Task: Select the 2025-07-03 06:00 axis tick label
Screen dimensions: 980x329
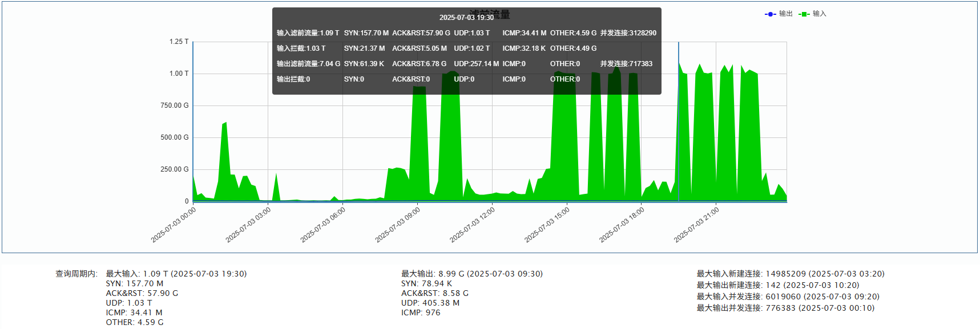Action: (323, 225)
